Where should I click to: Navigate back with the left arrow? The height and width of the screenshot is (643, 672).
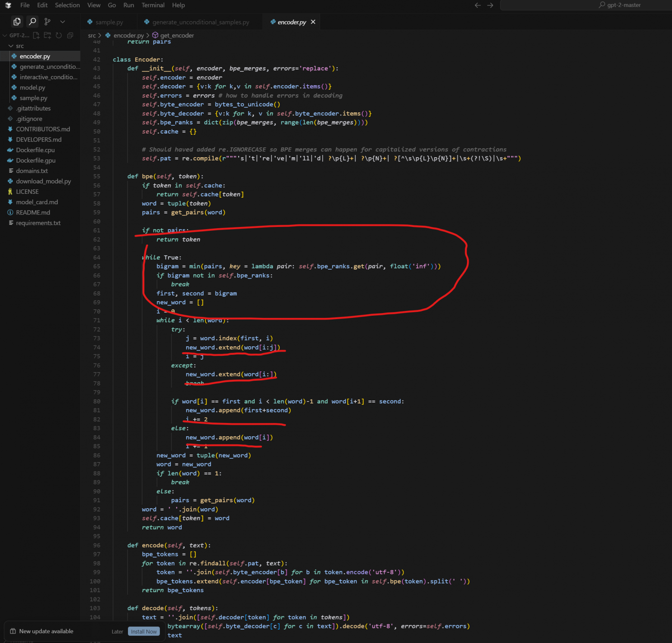pyautogui.click(x=478, y=5)
